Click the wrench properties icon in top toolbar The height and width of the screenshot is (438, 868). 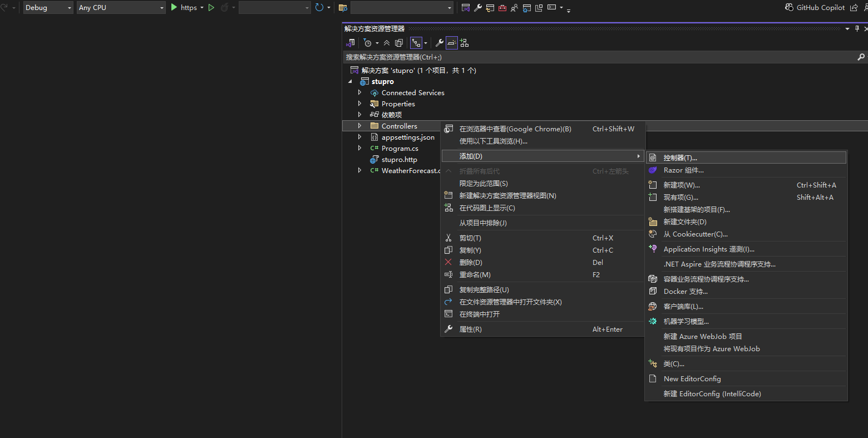click(478, 8)
